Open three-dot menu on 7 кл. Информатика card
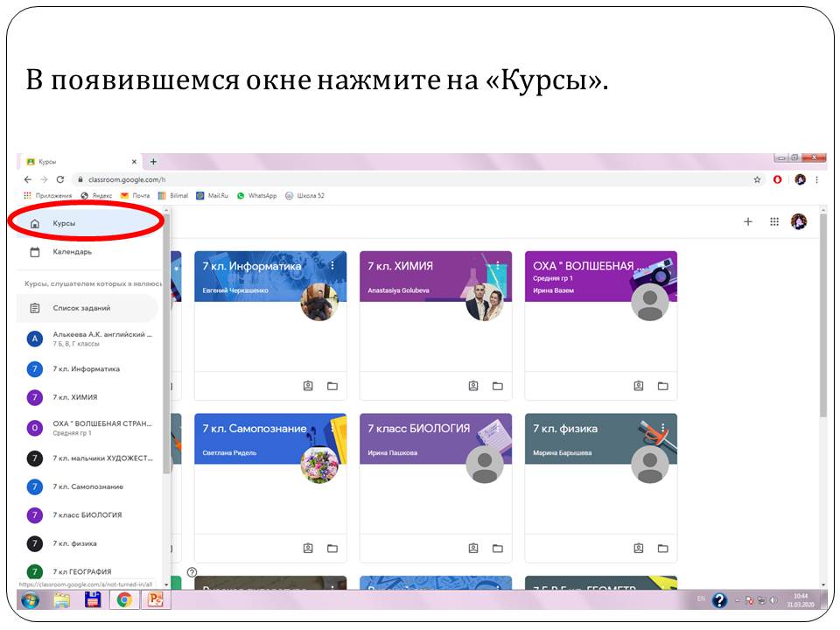Image resolution: width=840 pixels, height=630 pixels. (x=332, y=266)
